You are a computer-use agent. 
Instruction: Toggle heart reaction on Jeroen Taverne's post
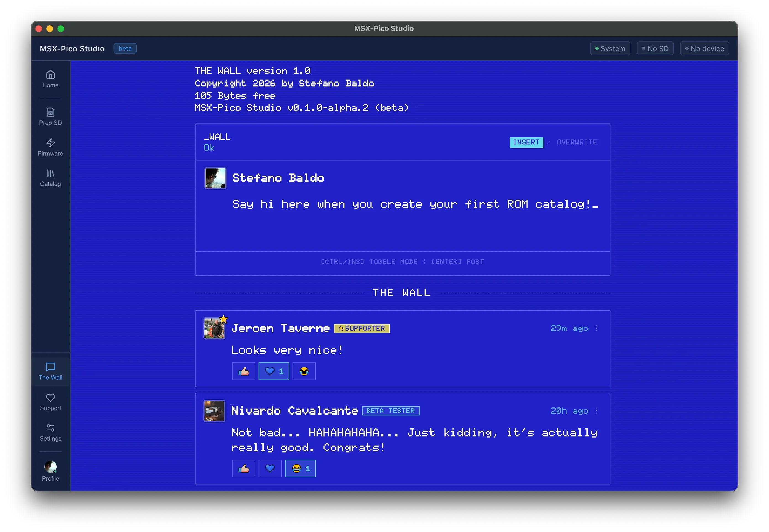(274, 371)
